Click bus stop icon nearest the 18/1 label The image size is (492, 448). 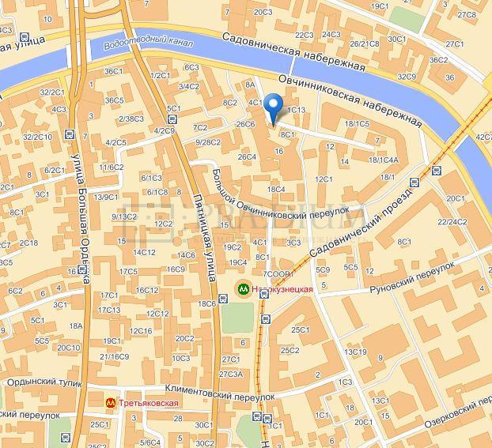414,183
